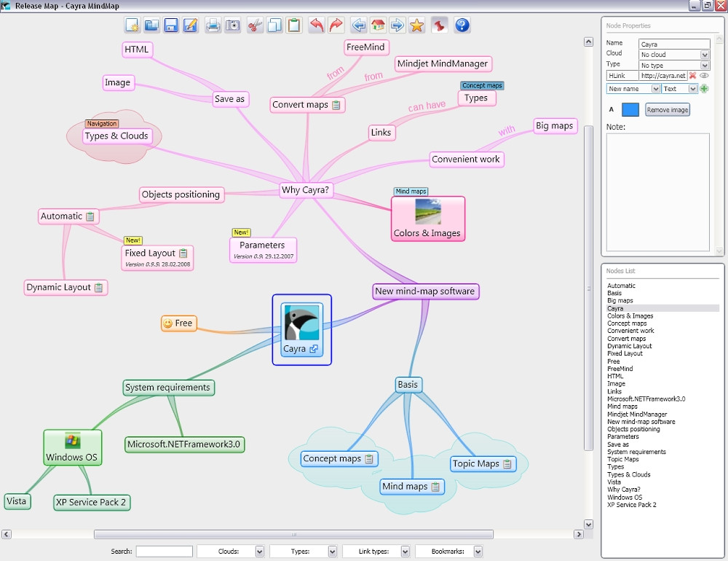Click the blue node color swatch

[630, 110]
